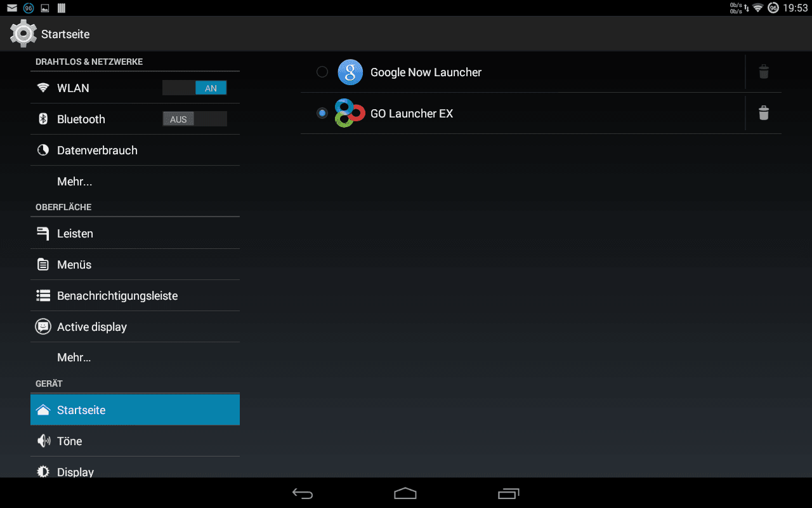This screenshot has width=812, height=508.
Task: Tap the Startseite home icon in sidebar
Action: coord(43,410)
